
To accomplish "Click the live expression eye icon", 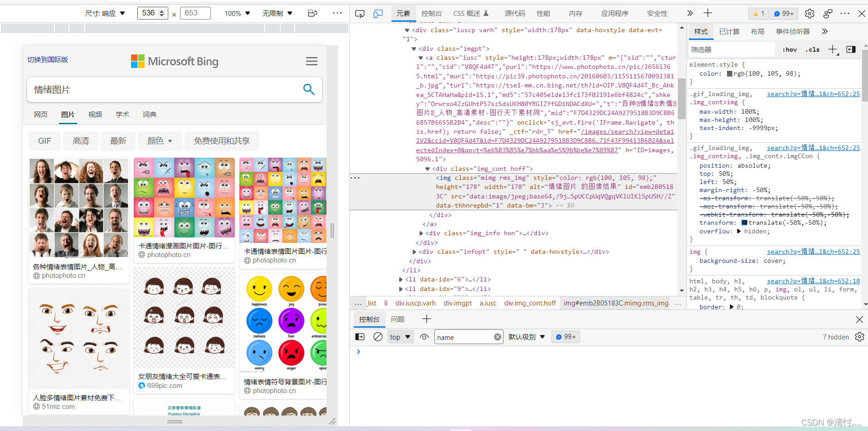I will pos(424,337).
